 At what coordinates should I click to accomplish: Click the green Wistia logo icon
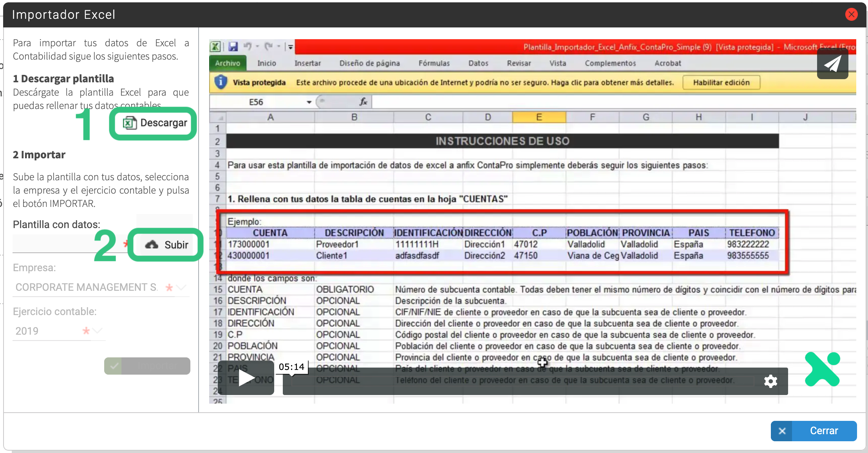coord(823,369)
